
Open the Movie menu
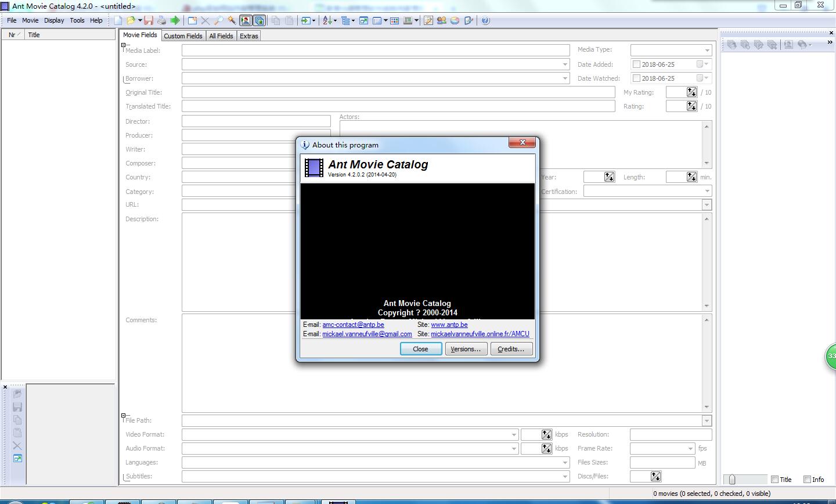click(x=30, y=20)
